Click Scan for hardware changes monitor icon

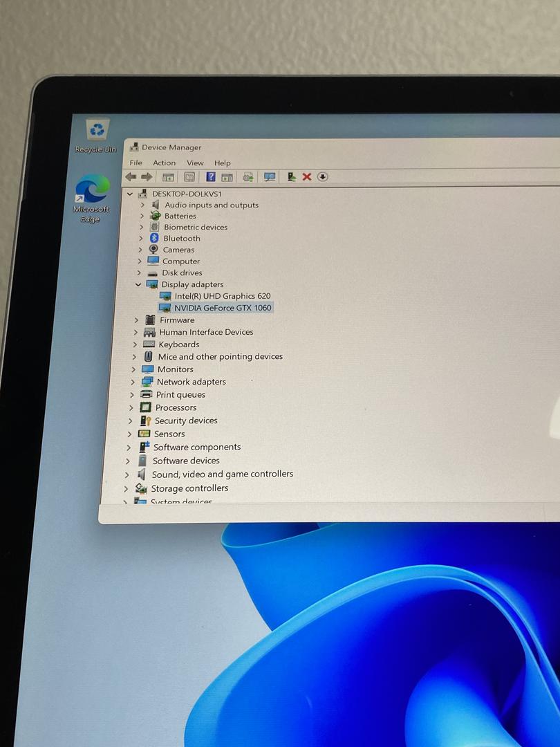pos(270,177)
